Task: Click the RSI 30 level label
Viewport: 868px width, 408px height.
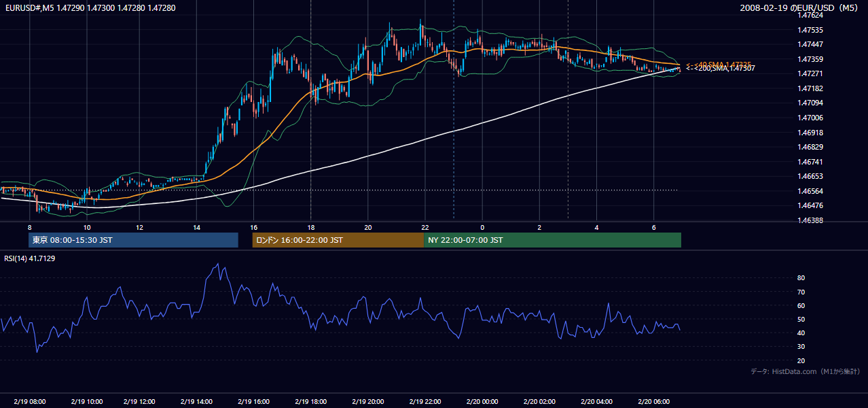Action: point(801,347)
